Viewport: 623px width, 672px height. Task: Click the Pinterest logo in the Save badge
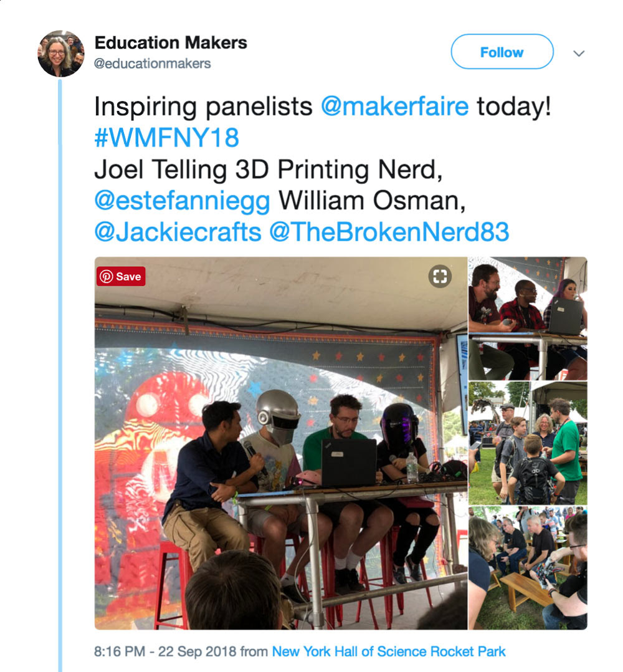click(106, 276)
